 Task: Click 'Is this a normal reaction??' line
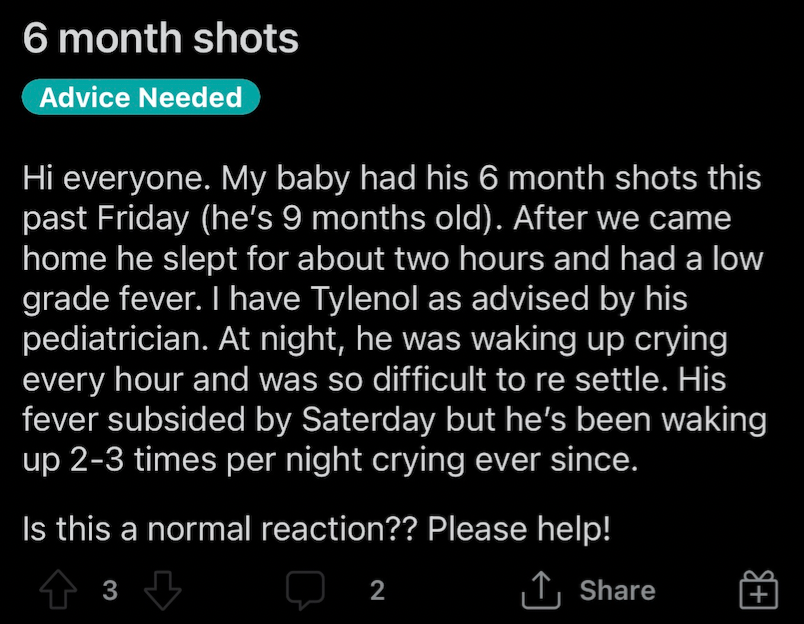click(x=220, y=529)
